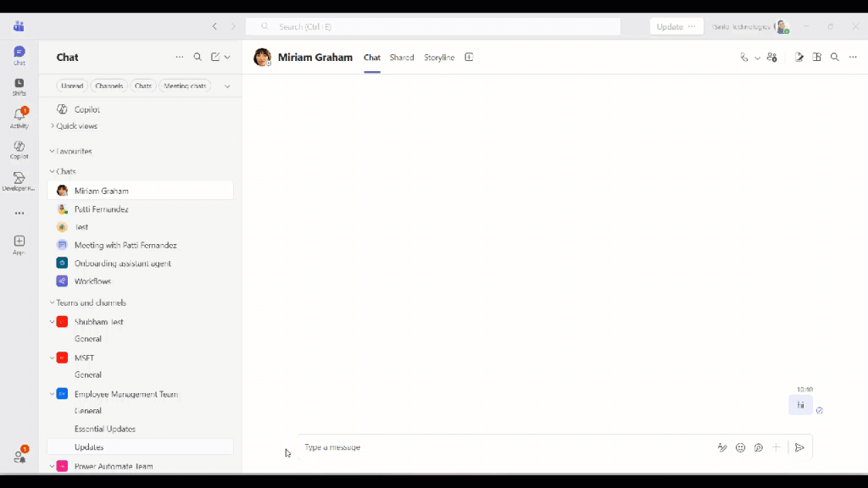The width and height of the screenshot is (868, 488).
Task: Collapse the Chats section
Action: pos(52,171)
